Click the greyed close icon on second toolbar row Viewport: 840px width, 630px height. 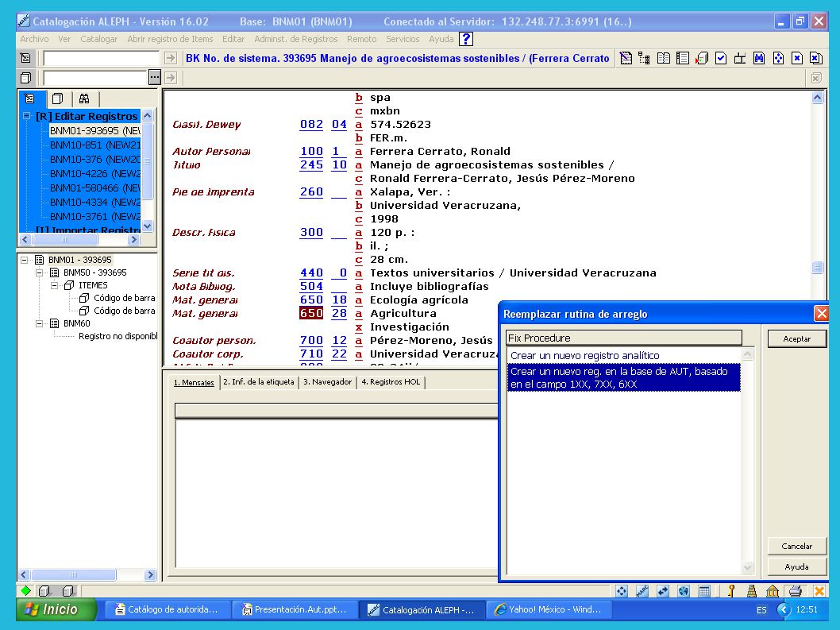click(816, 78)
